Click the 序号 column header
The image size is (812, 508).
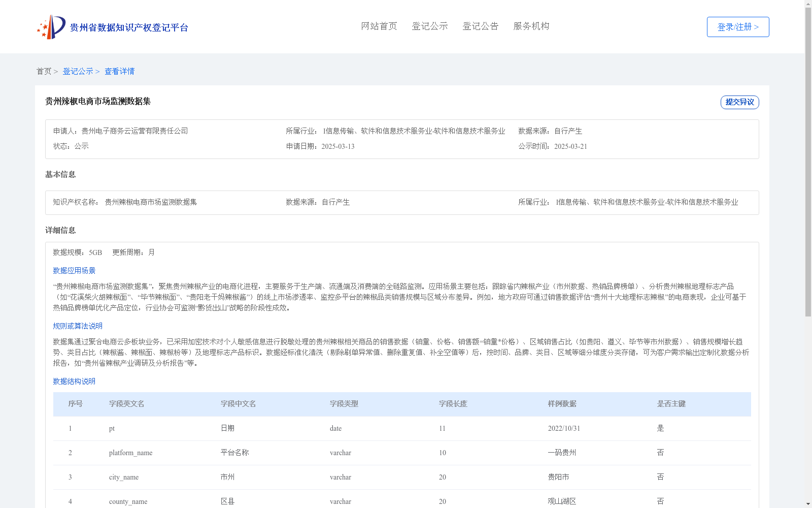tap(76, 404)
